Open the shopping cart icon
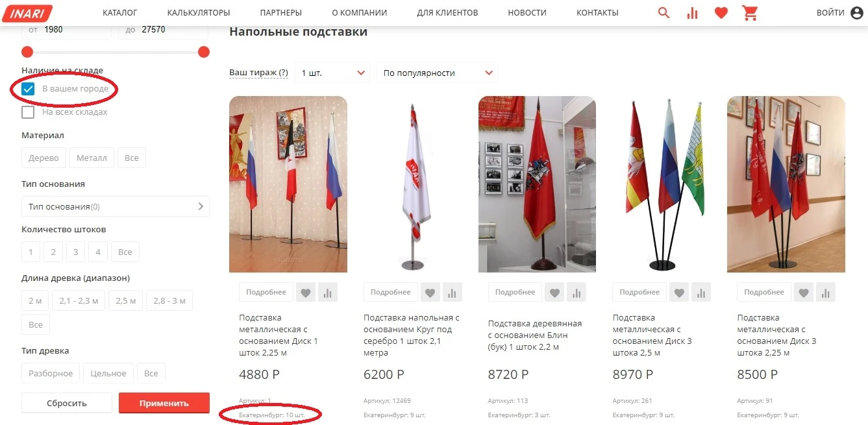The height and width of the screenshot is (425, 868). click(x=750, y=12)
